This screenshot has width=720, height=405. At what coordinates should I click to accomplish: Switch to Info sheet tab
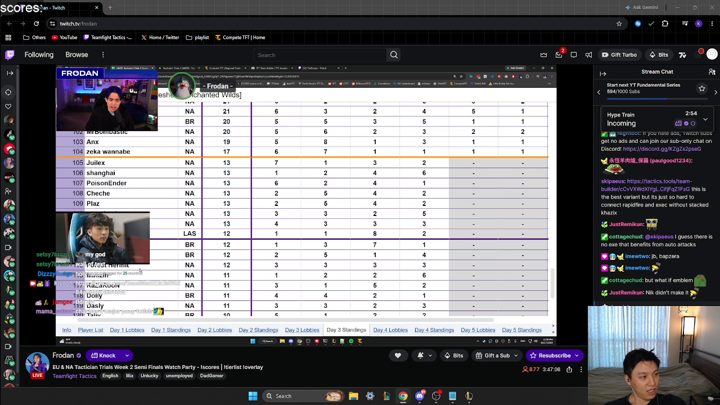click(67, 330)
